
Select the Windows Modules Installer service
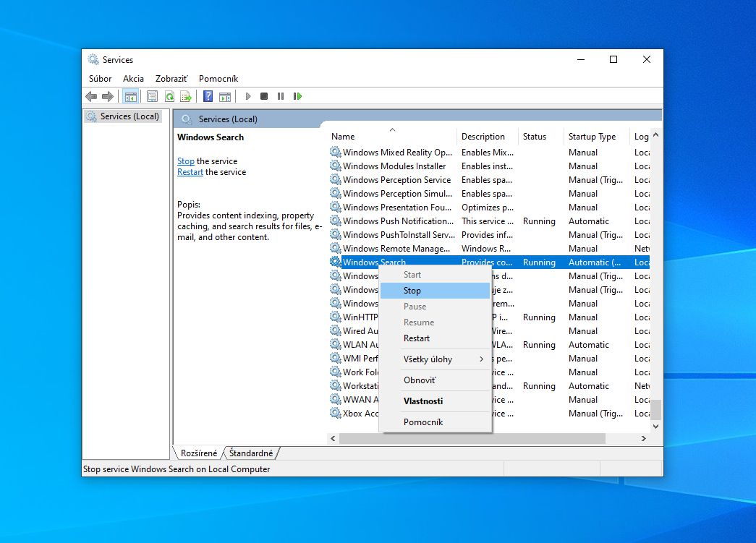click(x=489, y=166)
